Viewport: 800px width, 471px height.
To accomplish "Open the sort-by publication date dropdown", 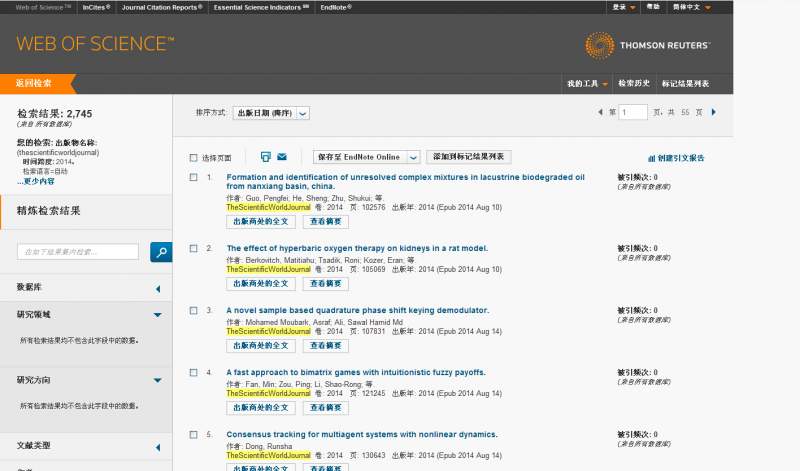I will pyautogui.click(x=271, y=113).
